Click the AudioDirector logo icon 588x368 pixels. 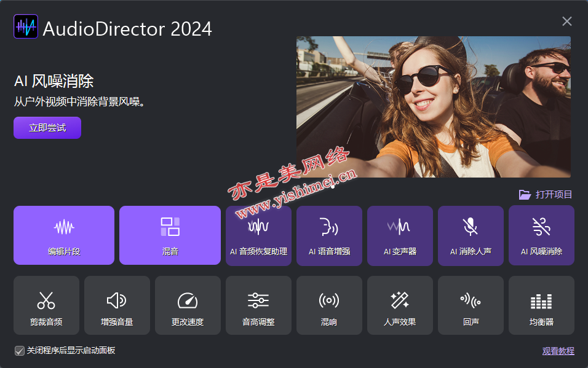(26, 26)
